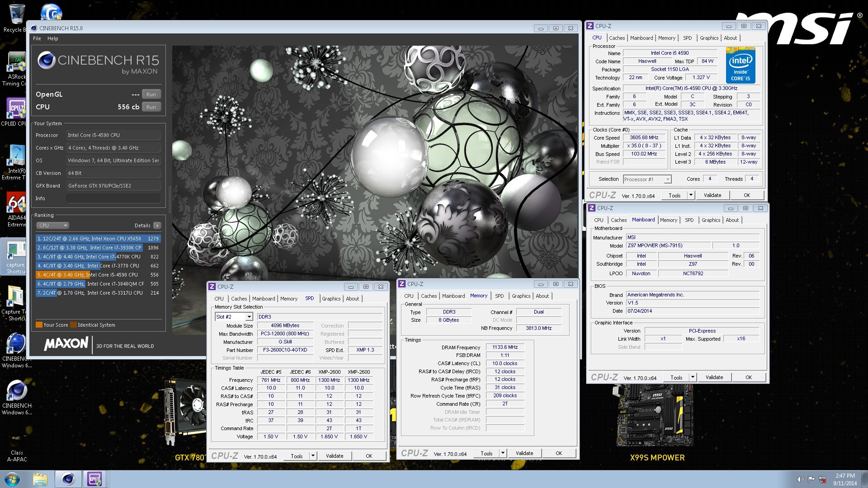The image size is (868, 488).
Task: Launch upper CINEBENCH Windows 64 desktop icon
Action: 16,350
